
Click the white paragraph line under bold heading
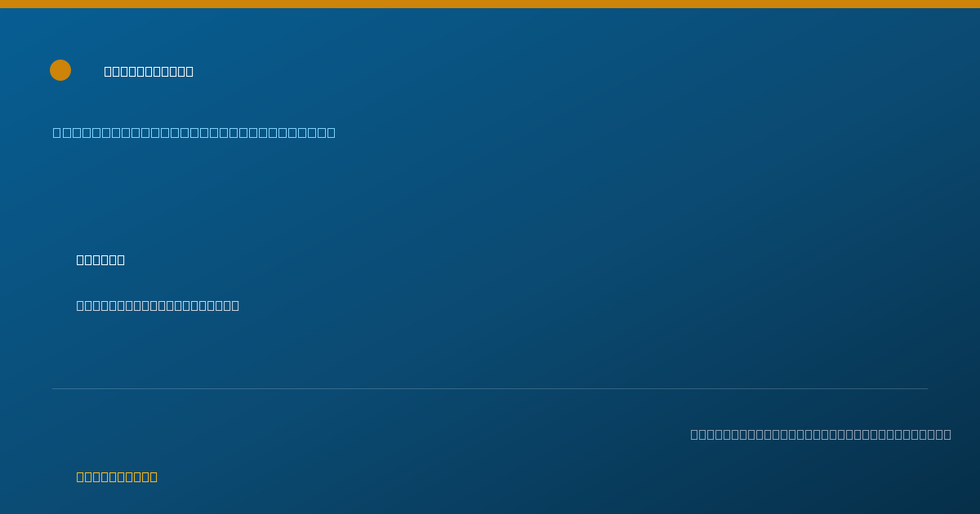point(158,305)
